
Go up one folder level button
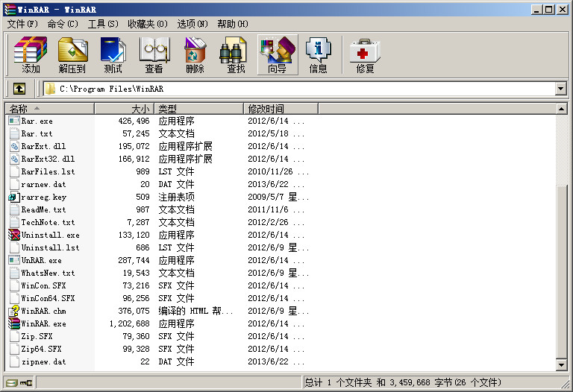point(19,89)
